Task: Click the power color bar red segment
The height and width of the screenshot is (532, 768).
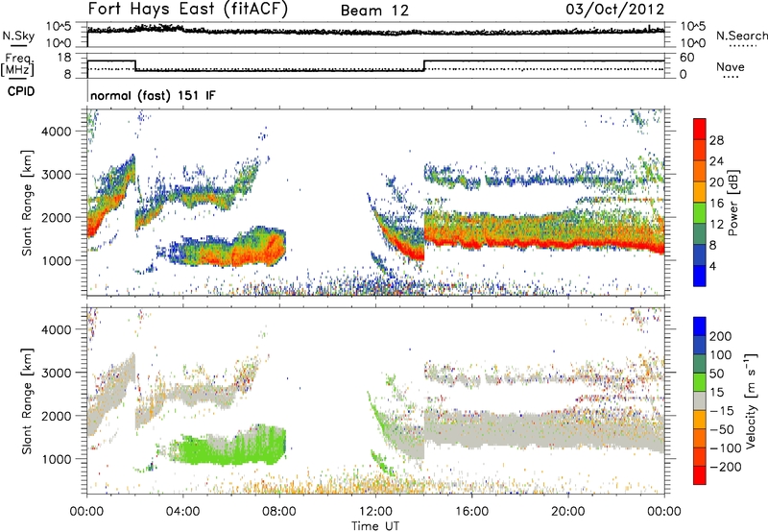Action: click(700, 129)
